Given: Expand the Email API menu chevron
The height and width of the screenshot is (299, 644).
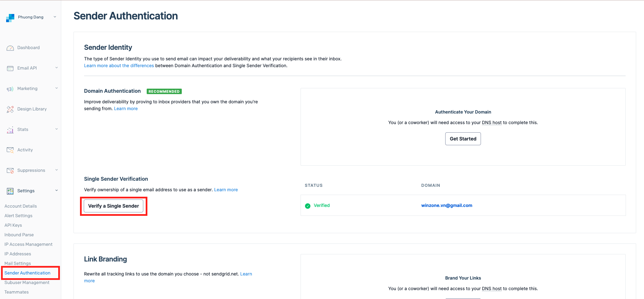Looking at the screenshot, I should [x=57, y=68].
